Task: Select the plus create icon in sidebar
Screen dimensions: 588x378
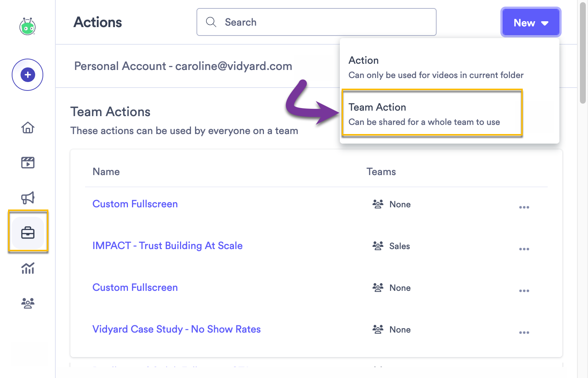Action: point(27,74)
